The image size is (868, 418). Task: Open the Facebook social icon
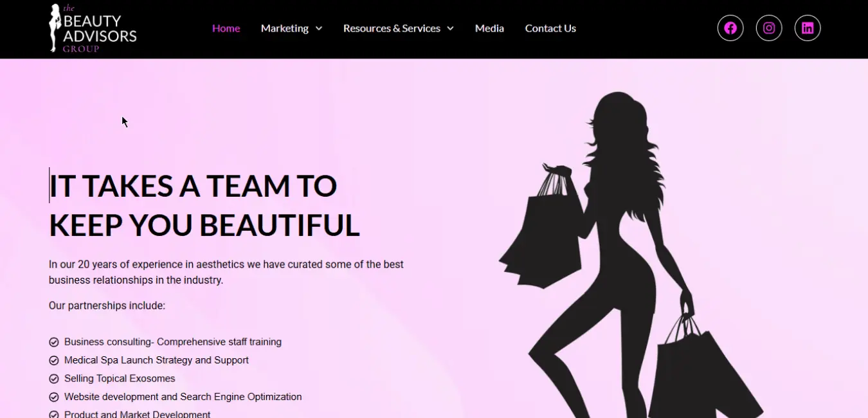(730, 28)
